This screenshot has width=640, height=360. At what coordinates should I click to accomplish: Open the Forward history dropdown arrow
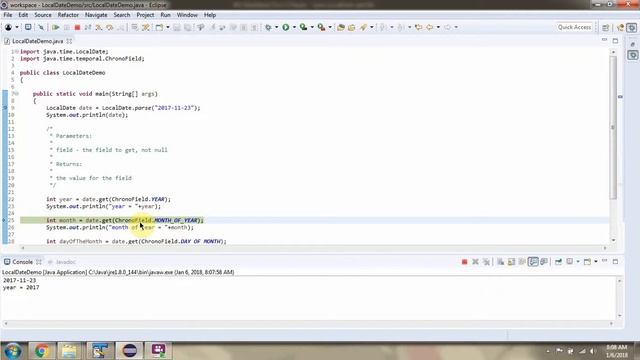point(456,27)
